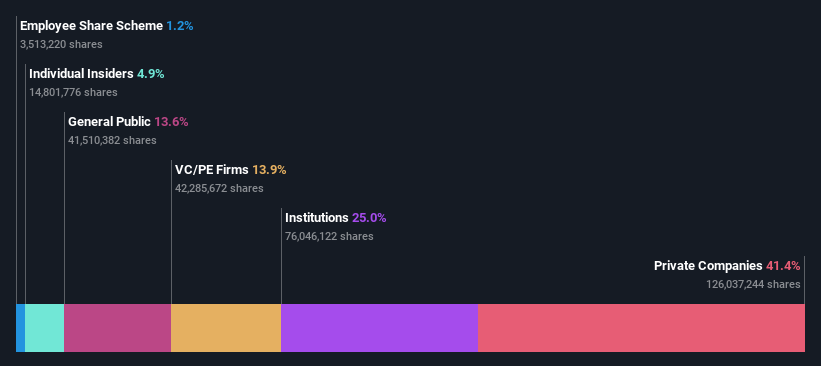Viewport: 821px width, 366px height.
Task: Click the 41.4% percentage value
Action: point(783,265)
